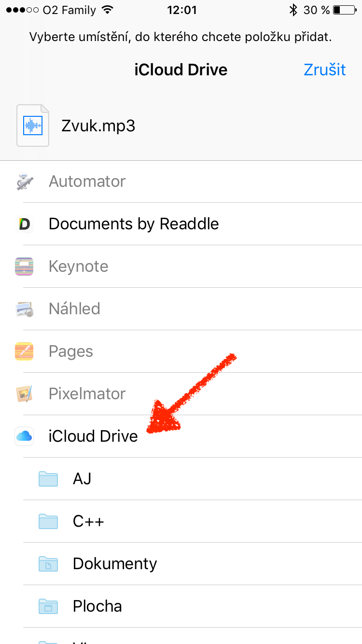
Task: Tap the Plocha desktop folder icon
Action: 48,606
